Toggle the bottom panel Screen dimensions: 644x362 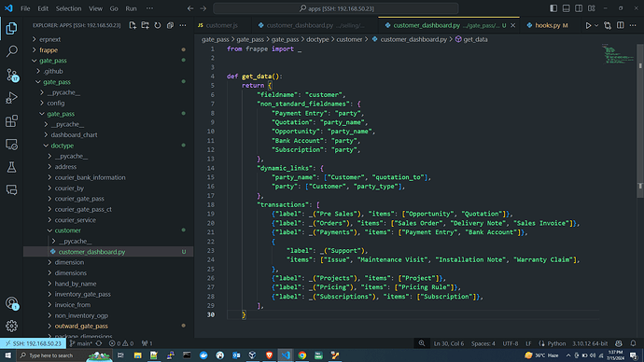tap(566, 8)
